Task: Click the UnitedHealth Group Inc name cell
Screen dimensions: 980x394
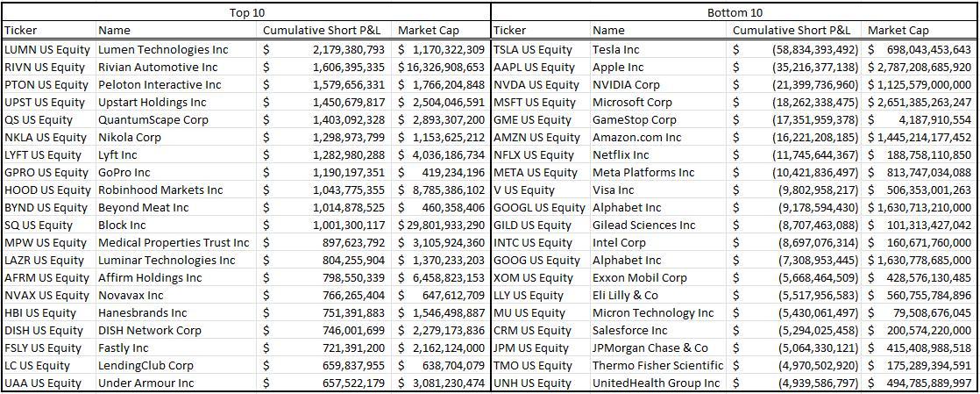Action: coord(656,383)
